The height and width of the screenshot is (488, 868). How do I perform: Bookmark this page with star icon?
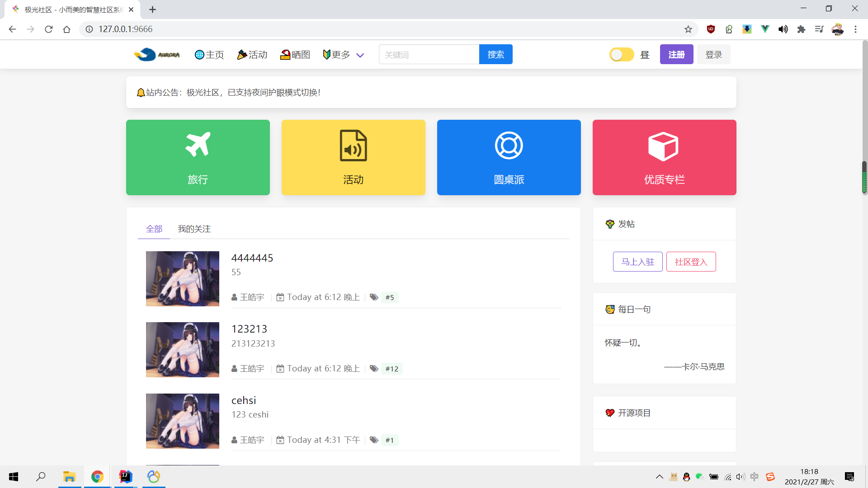coord(688,29)
